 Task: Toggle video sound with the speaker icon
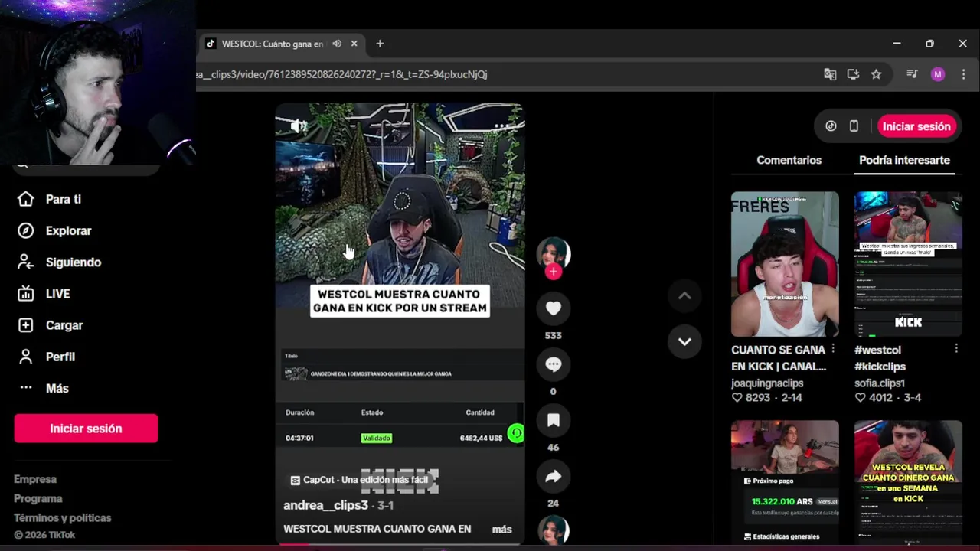point(299,126)
